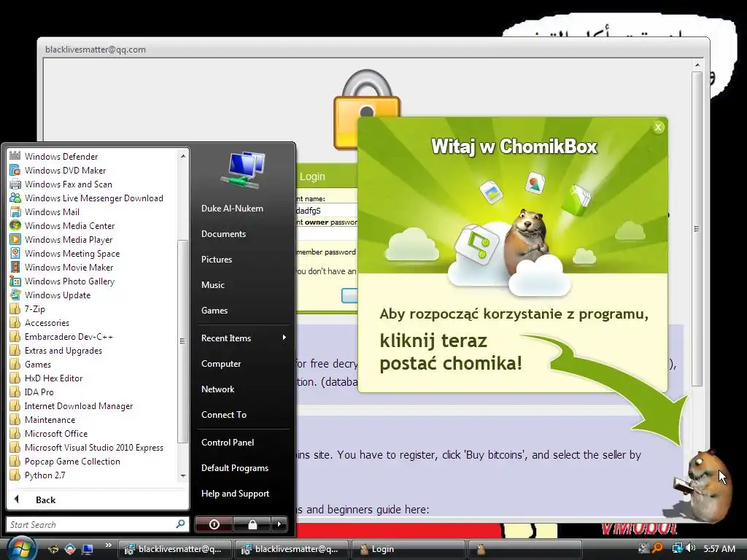The height and width of the screenshot is (560, 747).
Task: Open Control Panel from Start menu
Action: tap(228, 442)
